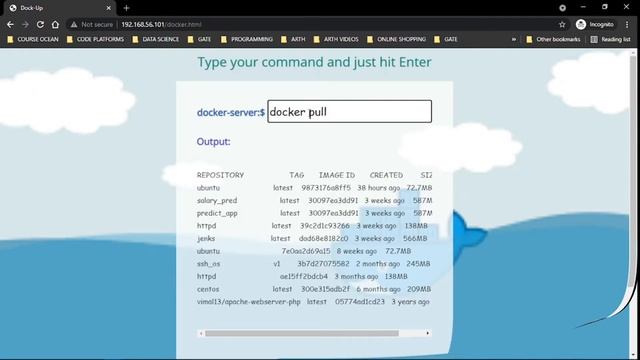Open the Reading list
The height and width of the screenshot is (360, 640).
point(611,39)
